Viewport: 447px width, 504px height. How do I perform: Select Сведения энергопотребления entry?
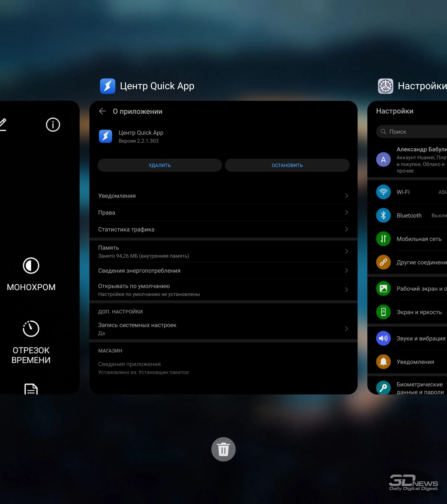[x=223, y=270]
